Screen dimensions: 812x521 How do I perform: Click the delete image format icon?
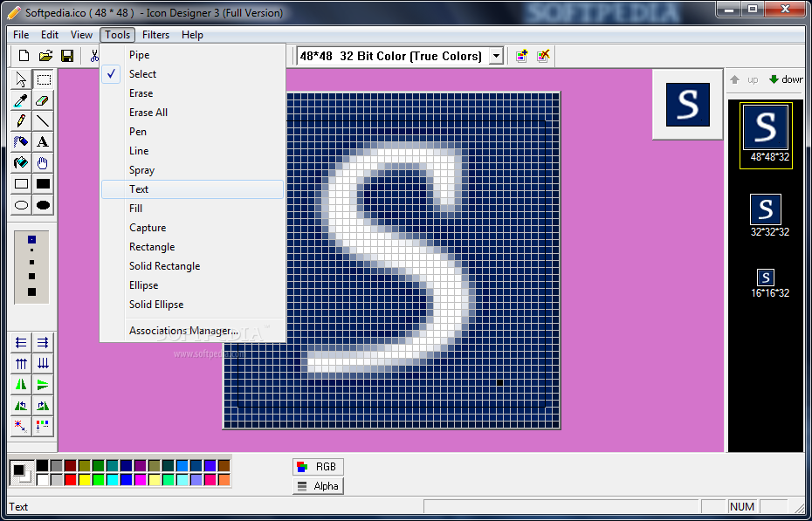click(x=543, y=56)
